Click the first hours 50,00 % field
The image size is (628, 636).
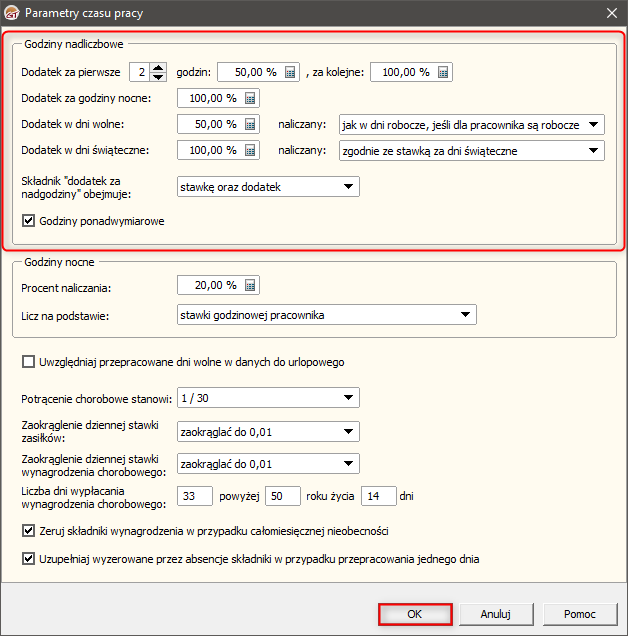258,72
